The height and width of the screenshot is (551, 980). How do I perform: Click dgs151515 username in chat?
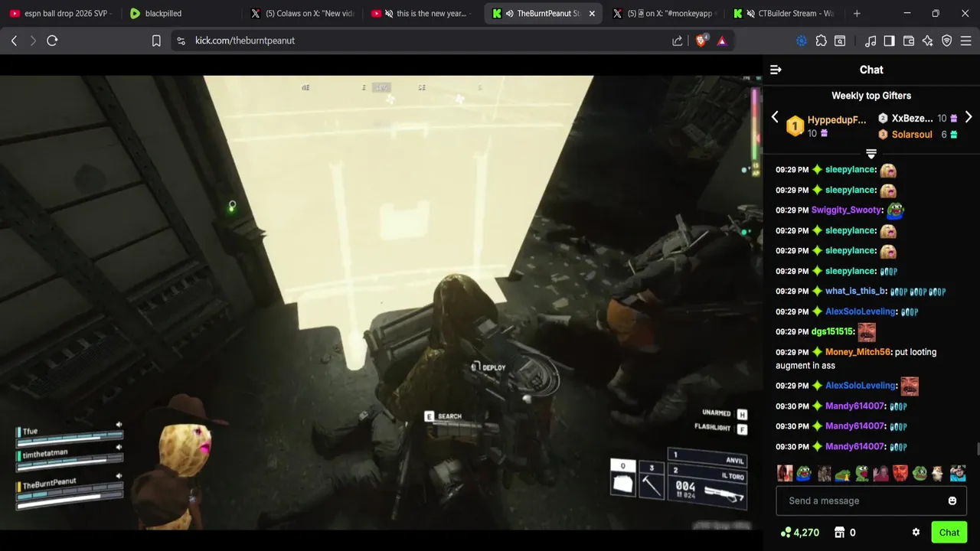coord(832,331)
